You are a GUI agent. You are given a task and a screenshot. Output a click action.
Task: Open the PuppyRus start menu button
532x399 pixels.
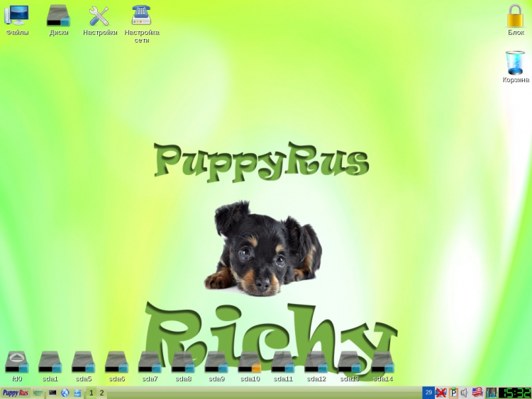tap(16, 393)
